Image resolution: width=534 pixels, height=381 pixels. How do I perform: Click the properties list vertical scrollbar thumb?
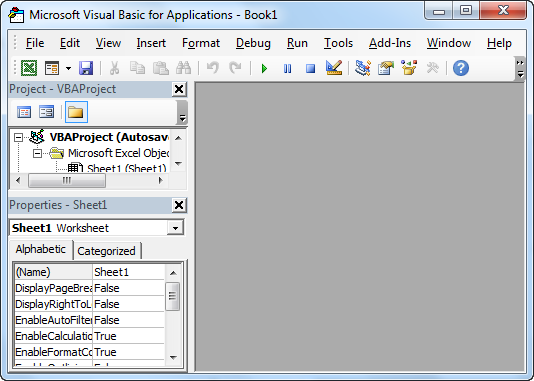pos(172,296)
